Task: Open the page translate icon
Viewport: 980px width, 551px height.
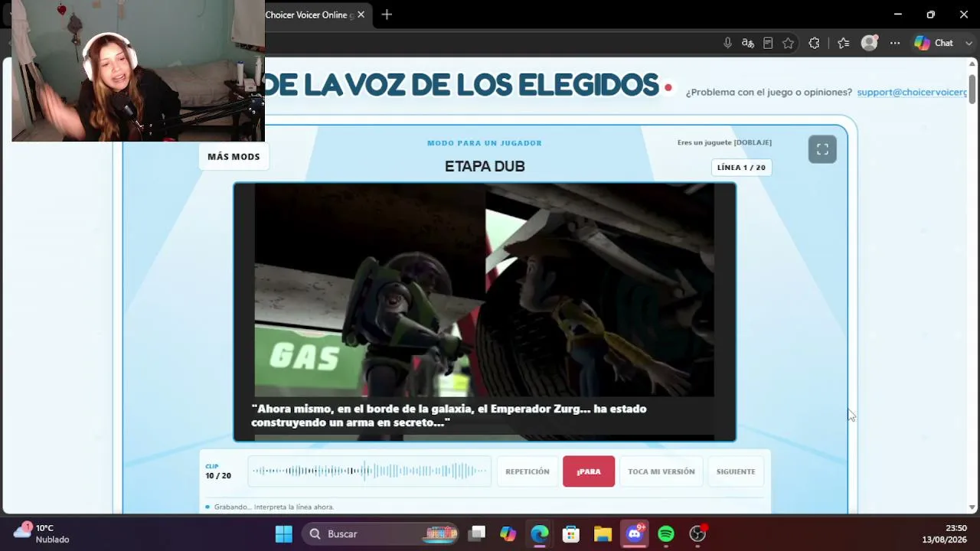Action: click(x=748, y=43)
